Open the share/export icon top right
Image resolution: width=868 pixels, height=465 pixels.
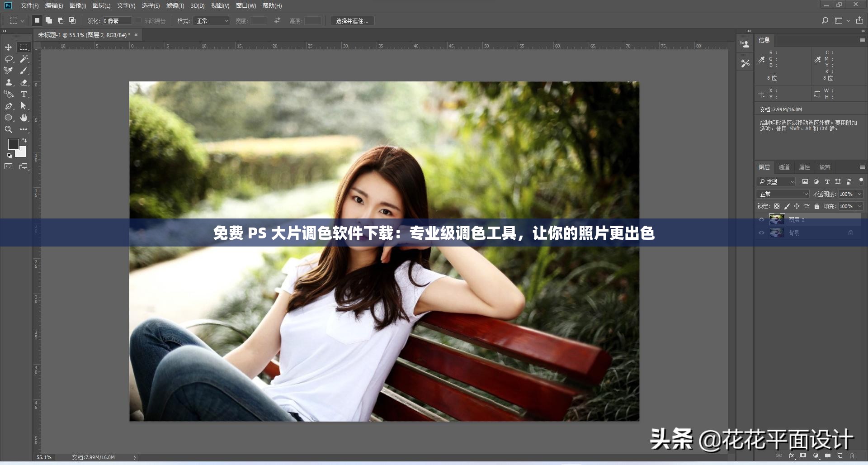[x=859, y=20]
